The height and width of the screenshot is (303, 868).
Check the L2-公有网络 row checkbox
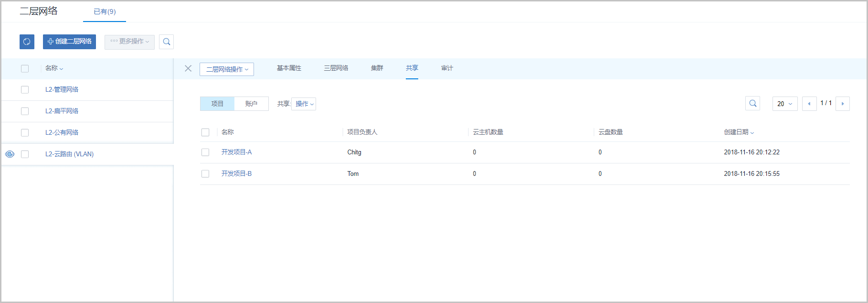pyautogui.click(x=25, y=133)
